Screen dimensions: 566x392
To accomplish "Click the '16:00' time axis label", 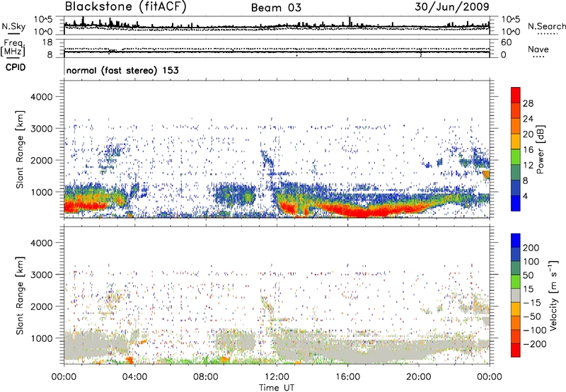I will coord(347,377).
